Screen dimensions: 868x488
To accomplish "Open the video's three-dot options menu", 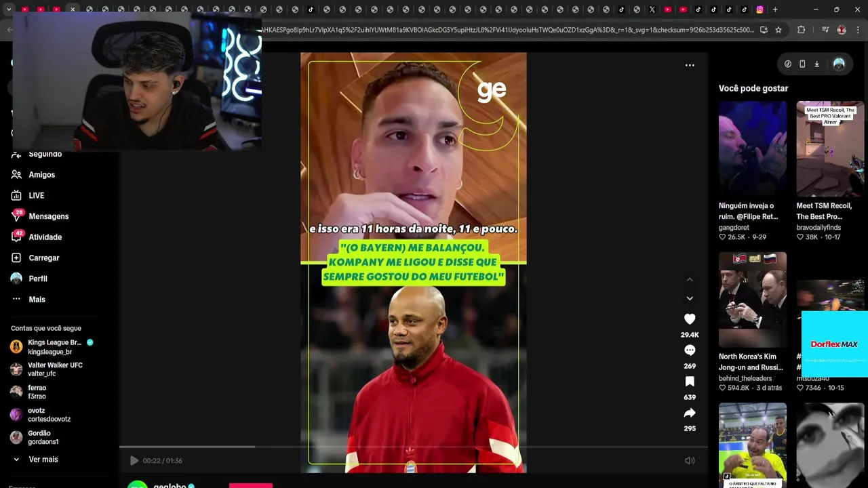I will coord(690,65).
